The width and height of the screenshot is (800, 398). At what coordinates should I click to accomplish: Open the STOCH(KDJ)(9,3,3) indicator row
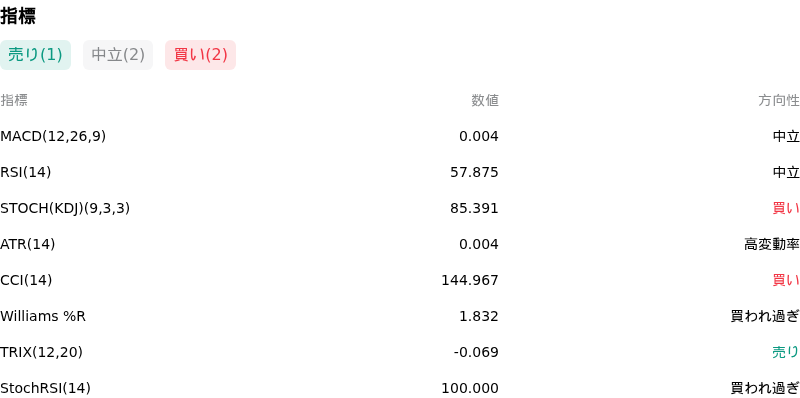coord(400,208)
